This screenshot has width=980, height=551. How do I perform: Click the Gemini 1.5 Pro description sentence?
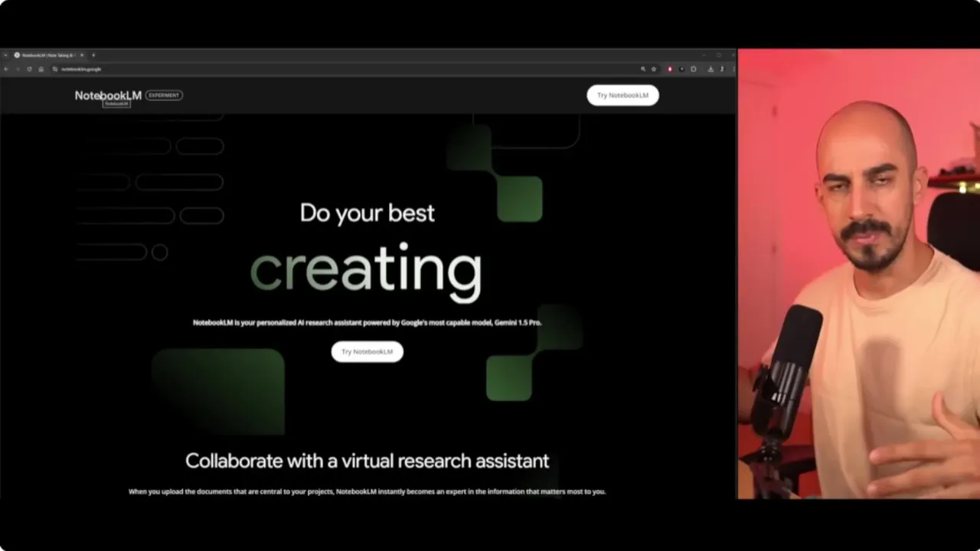[367, 322]
